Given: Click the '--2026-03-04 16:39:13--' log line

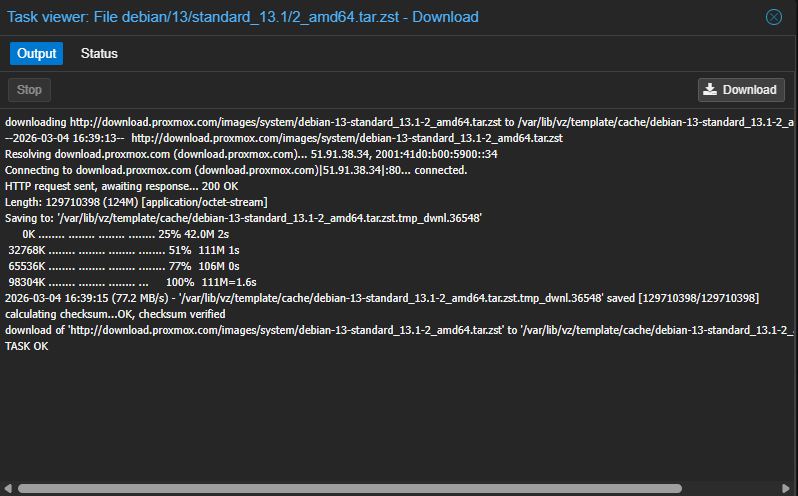Looking at the screenshot, I should tap(284, 138).
